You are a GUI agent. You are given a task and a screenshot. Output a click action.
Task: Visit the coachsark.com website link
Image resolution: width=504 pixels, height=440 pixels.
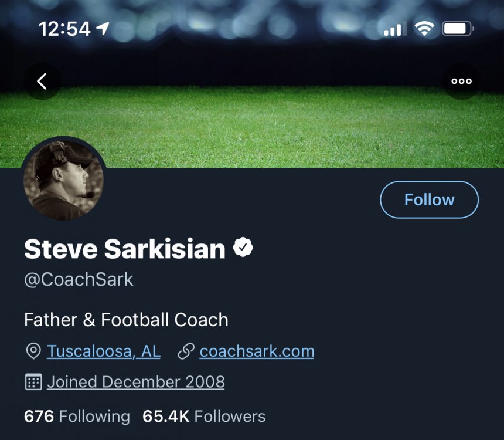257,351
